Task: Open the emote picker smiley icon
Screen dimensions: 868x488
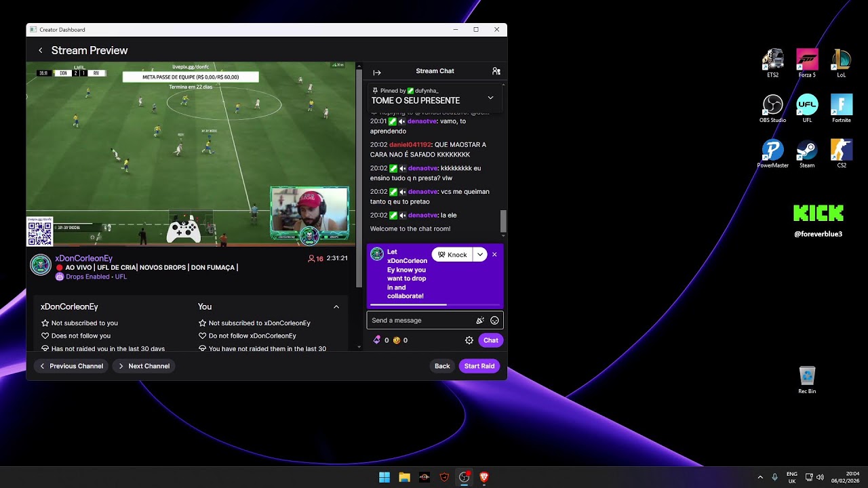Action: [x=494, y=321]
